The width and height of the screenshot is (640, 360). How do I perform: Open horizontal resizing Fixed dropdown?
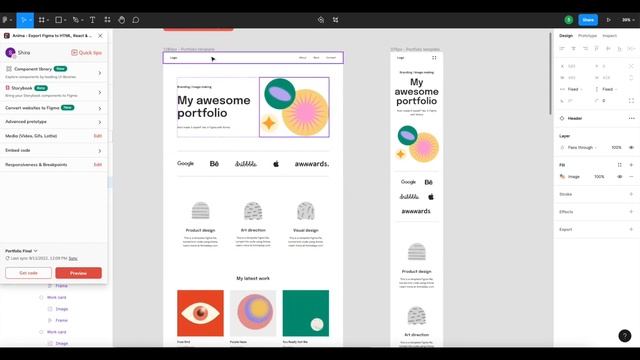click(572, 89)
